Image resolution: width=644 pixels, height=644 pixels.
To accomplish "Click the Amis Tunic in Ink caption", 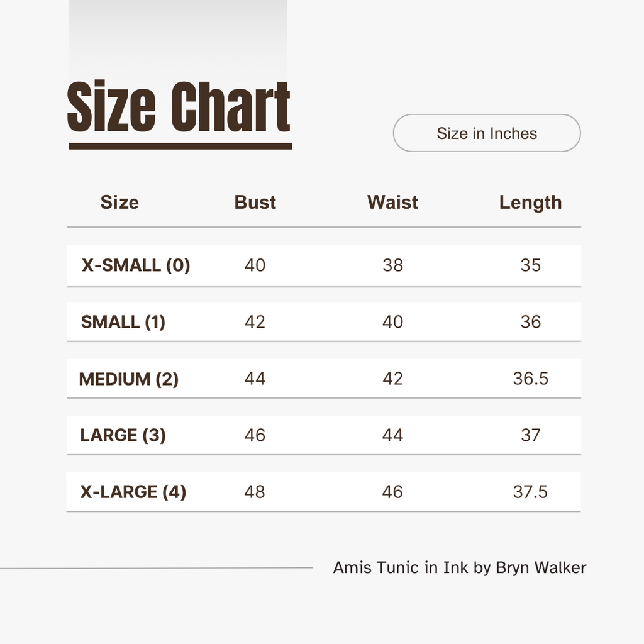I will pyautogui.click(x=459, y=568).
